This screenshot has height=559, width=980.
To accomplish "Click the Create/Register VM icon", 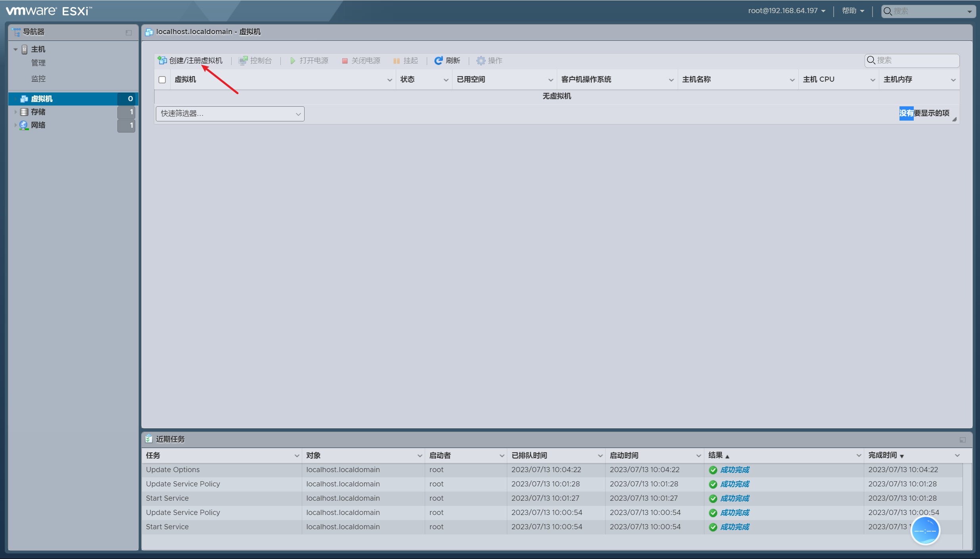I will tap(162, 60).
